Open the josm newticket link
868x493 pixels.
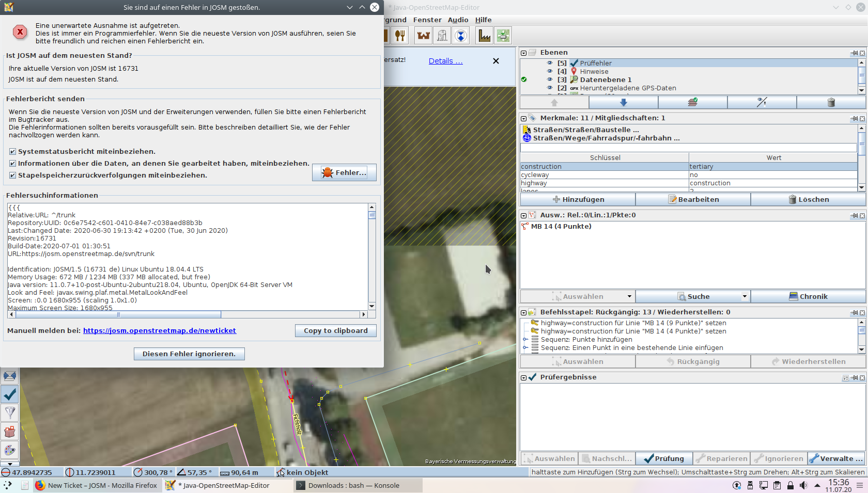(160, 330)
